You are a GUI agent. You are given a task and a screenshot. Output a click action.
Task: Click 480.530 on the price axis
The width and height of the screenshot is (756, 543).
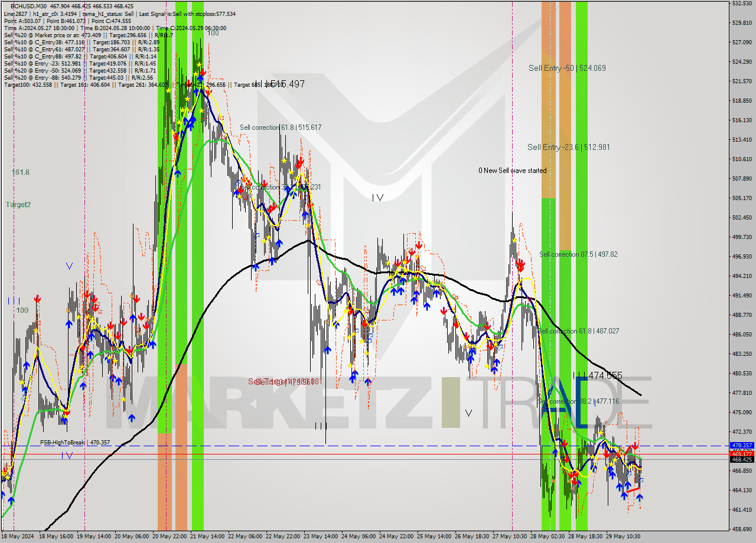[742, 374]
